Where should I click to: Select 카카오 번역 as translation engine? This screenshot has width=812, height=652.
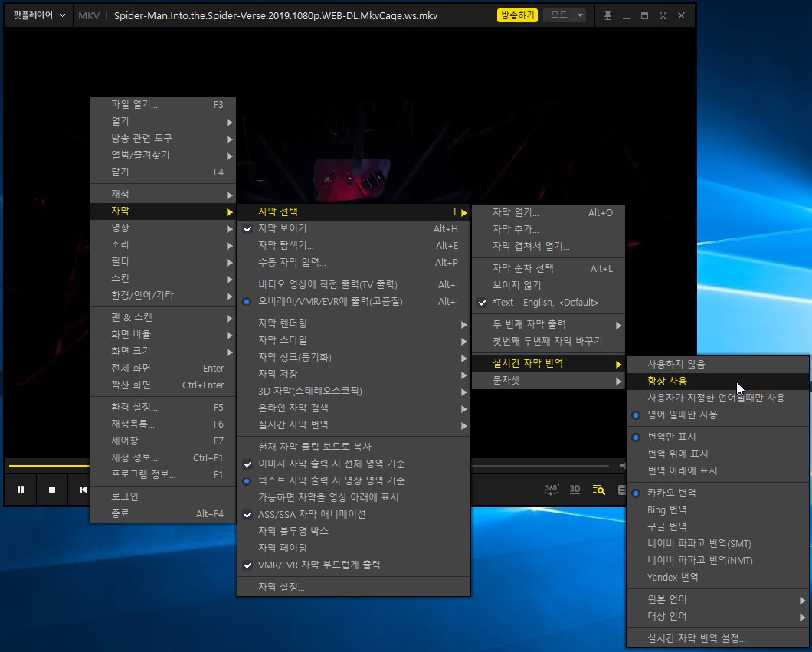pyautogui.click(x=718, y=493)
